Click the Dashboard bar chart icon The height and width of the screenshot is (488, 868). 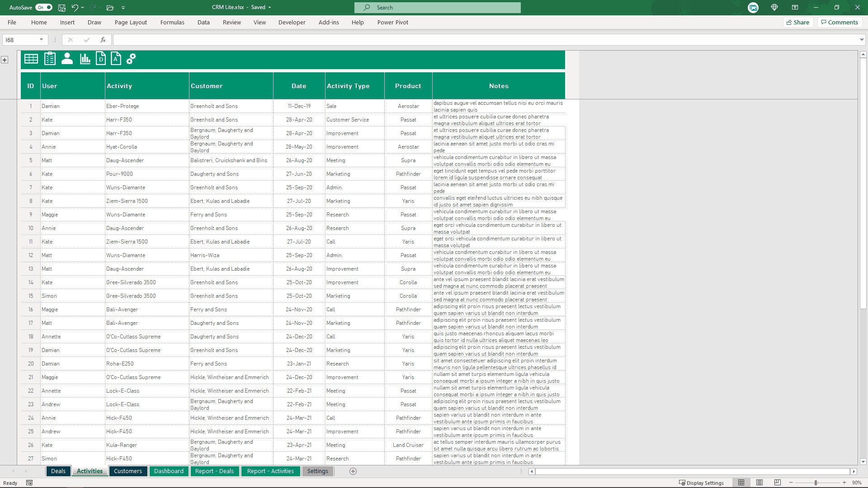coord(85,59)
